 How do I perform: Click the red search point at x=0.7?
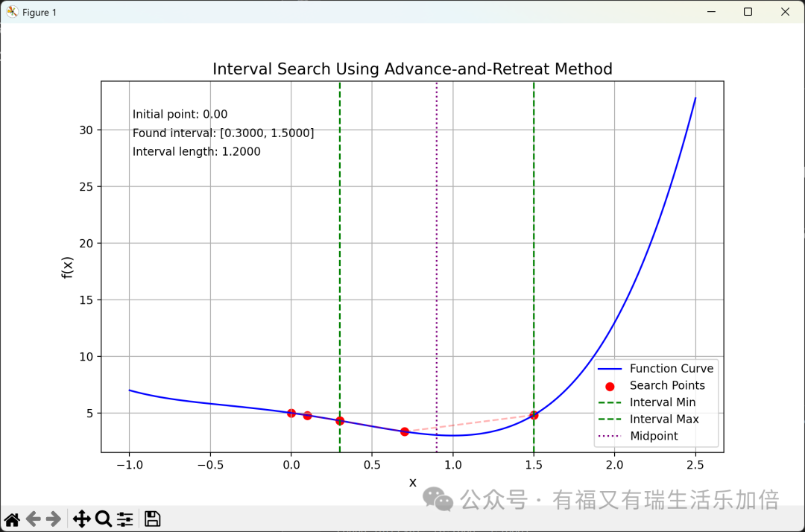tap(405, 431)
